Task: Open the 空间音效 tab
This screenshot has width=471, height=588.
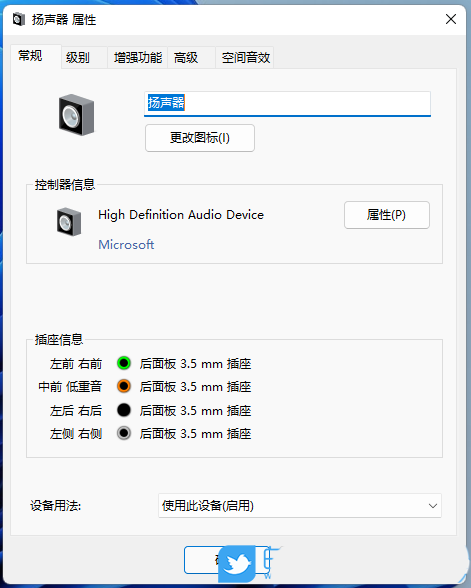Action: [x=245, y=57]
